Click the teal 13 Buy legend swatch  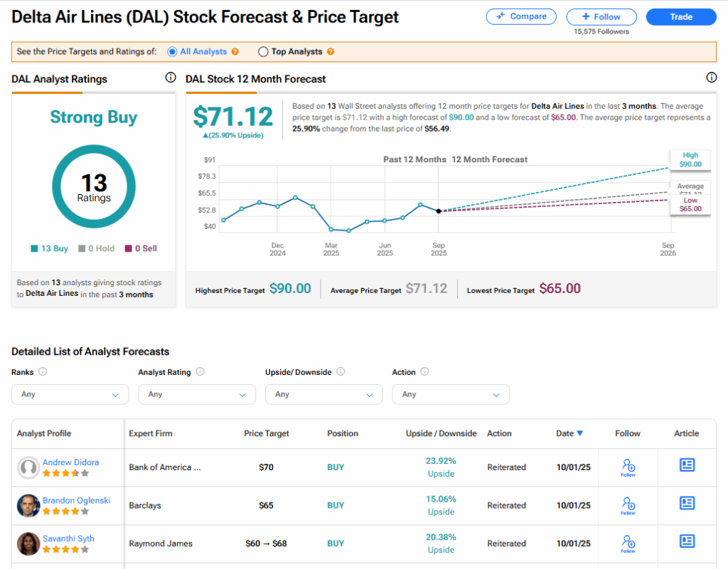pyautogui.click(x=34, y=249)
